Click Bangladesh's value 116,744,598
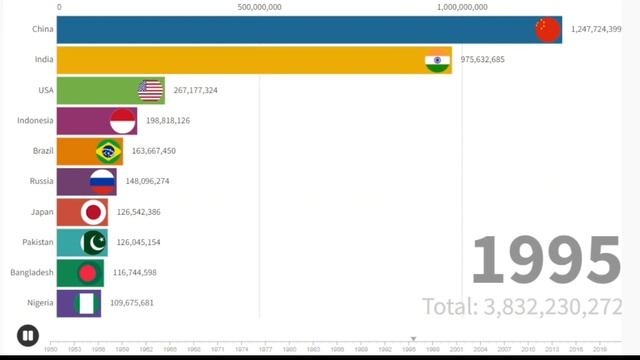This screenshot has height=360, width=640. click(x=135, y=272)
